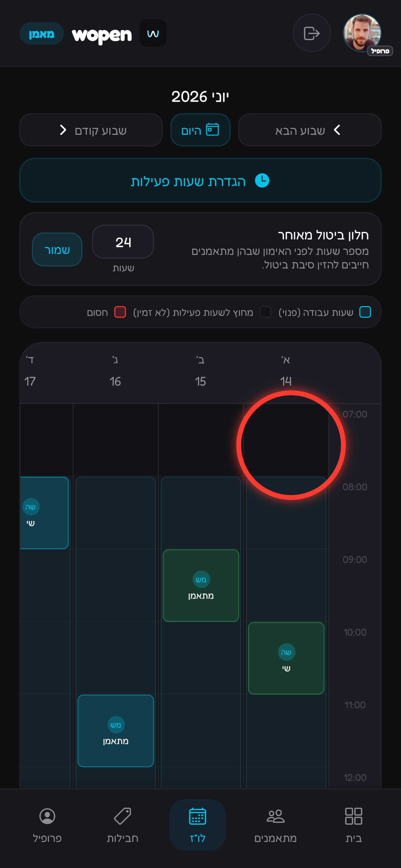Click the שמור save button

(x=57, y=249)
